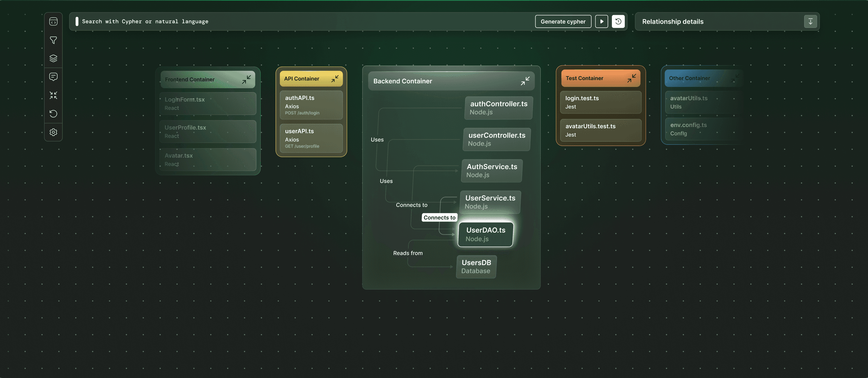Click the collapse-all arrows sidebar icon
The width and height of the screenshot is (868, 378).
point(53,95)
